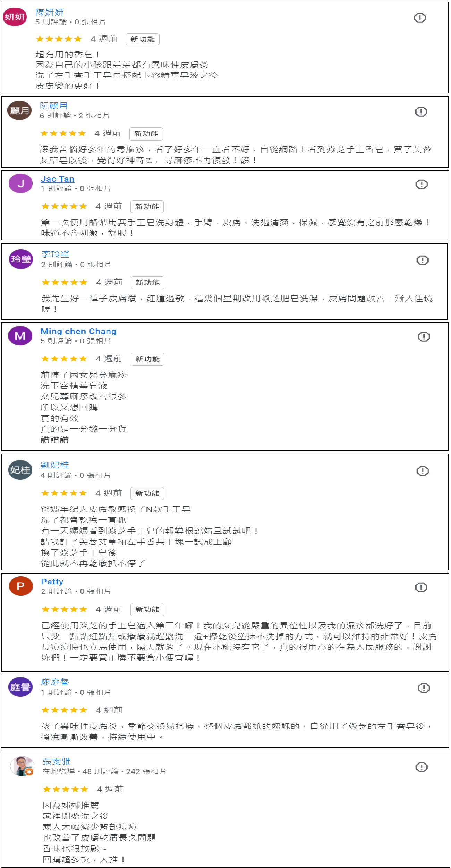Click the report icon beside 劉妃桂's review
The height and width of the screenshot is (868, 451).
pyautogui.click(x=423, y=471)
